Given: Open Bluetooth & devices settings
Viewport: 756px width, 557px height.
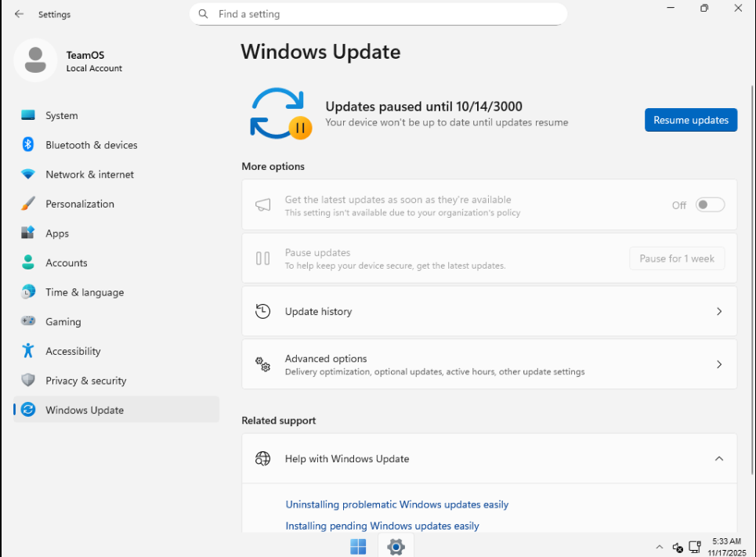Looking at the screenshot, I should click(x=116, y=145).
